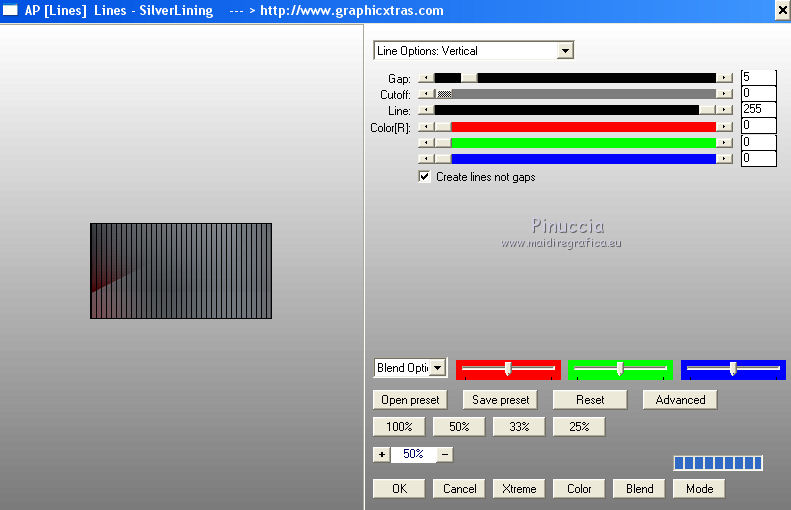Click the plus zoom-in button

point(382,455)
